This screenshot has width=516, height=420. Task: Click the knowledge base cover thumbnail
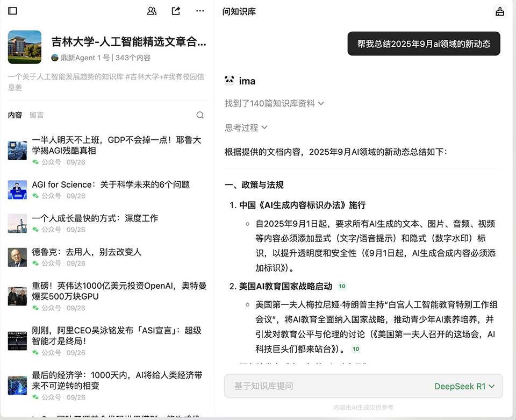25,47
